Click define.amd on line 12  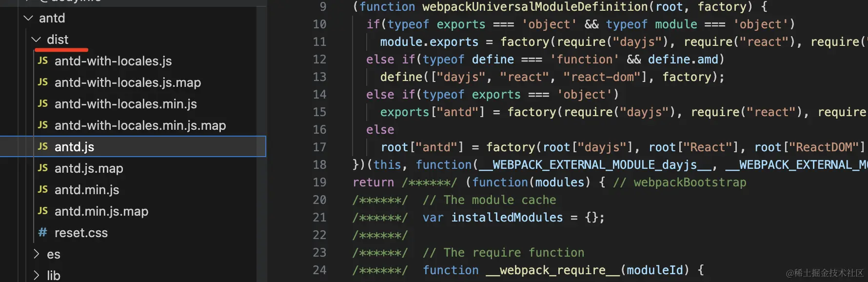pos(683,60)
